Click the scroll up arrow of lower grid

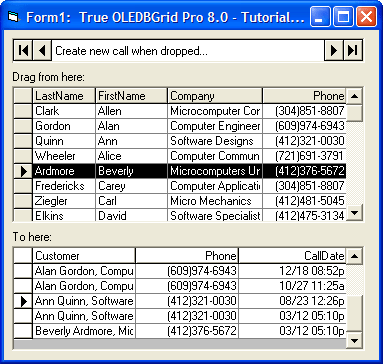pyautogui.click(x=354, y=256)
